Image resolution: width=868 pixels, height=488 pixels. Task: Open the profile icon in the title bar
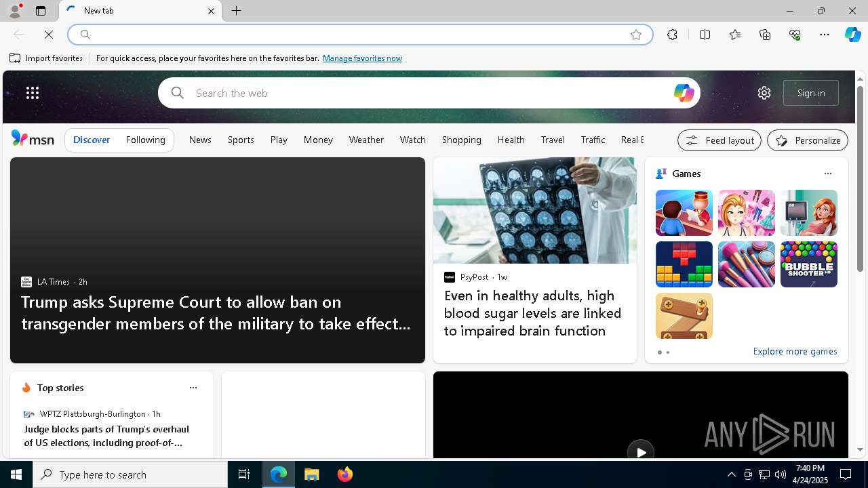(x=14, y=11)
